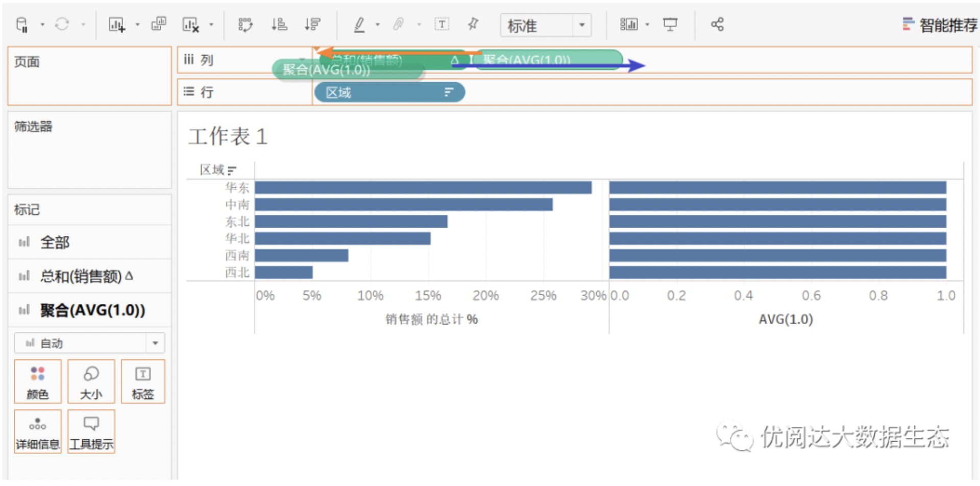Open 智能推荐 panel
The image size is (980, 486).
coord(940,25)
